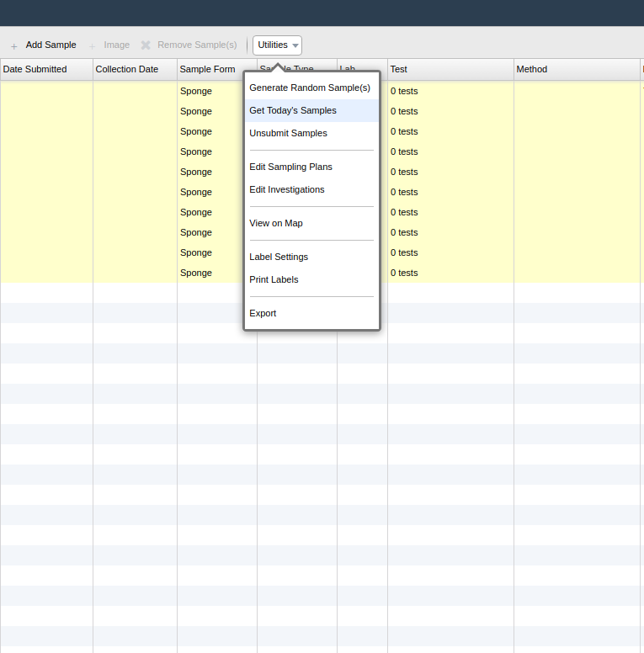644x653 pixels.
Task: Click Sponge in the first table row
Action: click(196, 91)
